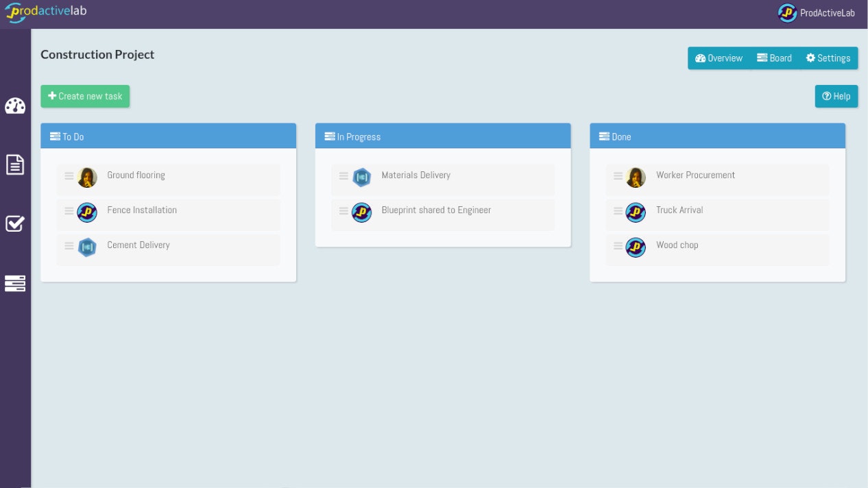Click the lists icon at sidebar bottom
This screenshot has width=868, height=488.
click(x=15, y=283)
